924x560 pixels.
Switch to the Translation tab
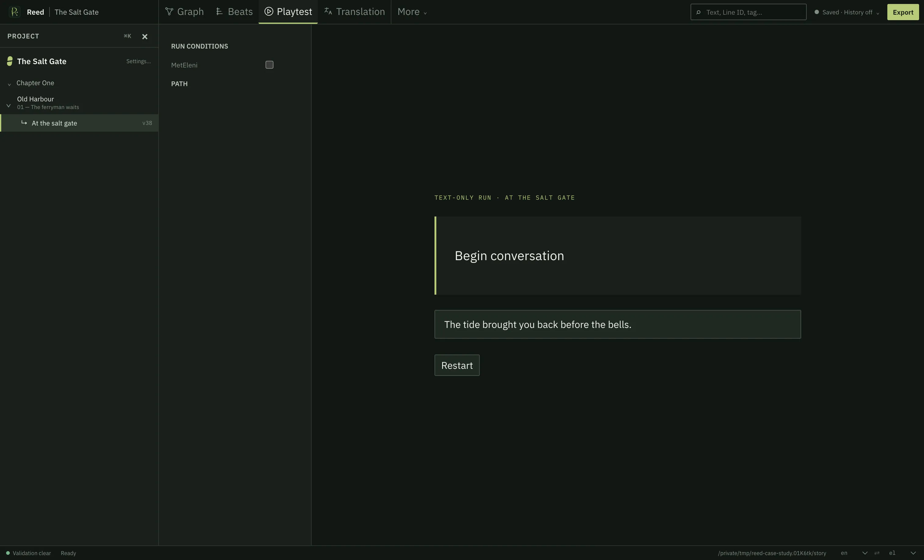point(354,12)
